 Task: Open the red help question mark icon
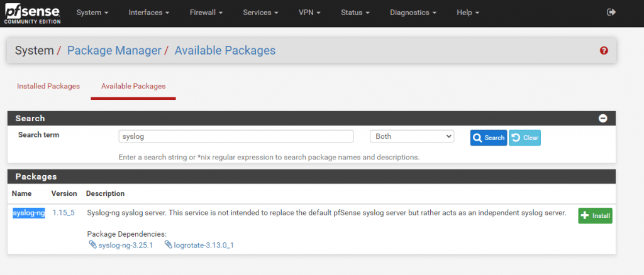click(604, 51)
